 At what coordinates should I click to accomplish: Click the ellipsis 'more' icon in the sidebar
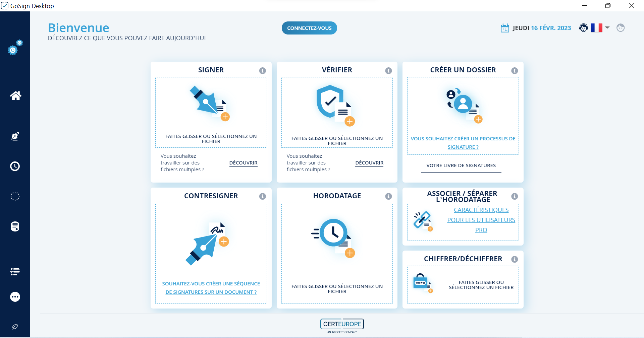(x=15, y=297)
